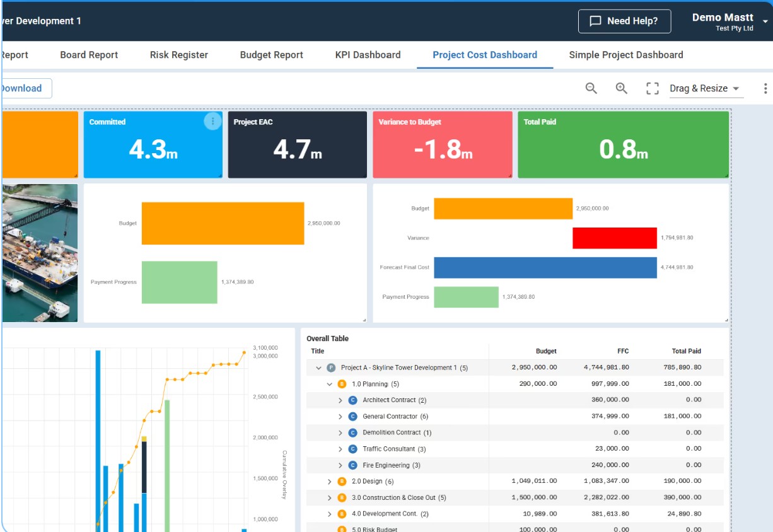
Task: Click the Need Help? button
Action: (624, 21)
